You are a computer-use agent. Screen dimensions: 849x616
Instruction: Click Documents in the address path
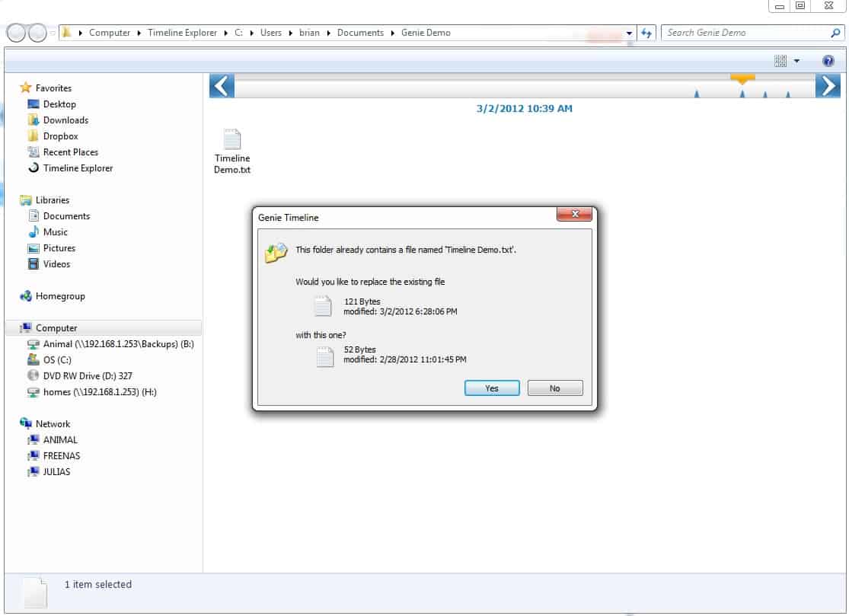(x=360, y=33)
